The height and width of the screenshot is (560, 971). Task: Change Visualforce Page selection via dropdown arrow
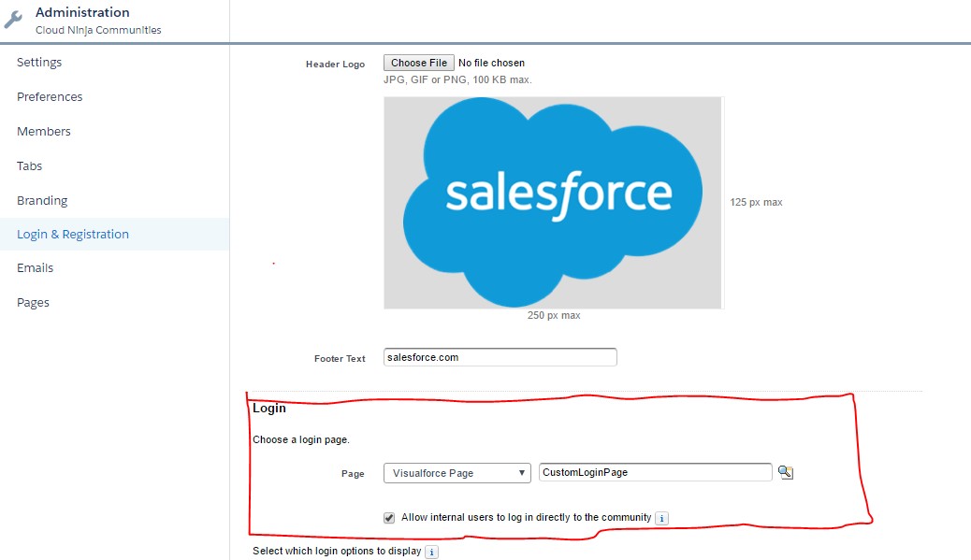pyautogui.click(x=521, y=472)
